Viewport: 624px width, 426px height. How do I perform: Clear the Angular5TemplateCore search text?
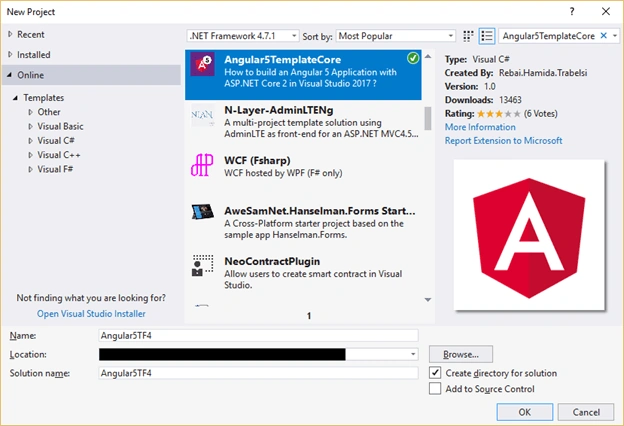603,36
